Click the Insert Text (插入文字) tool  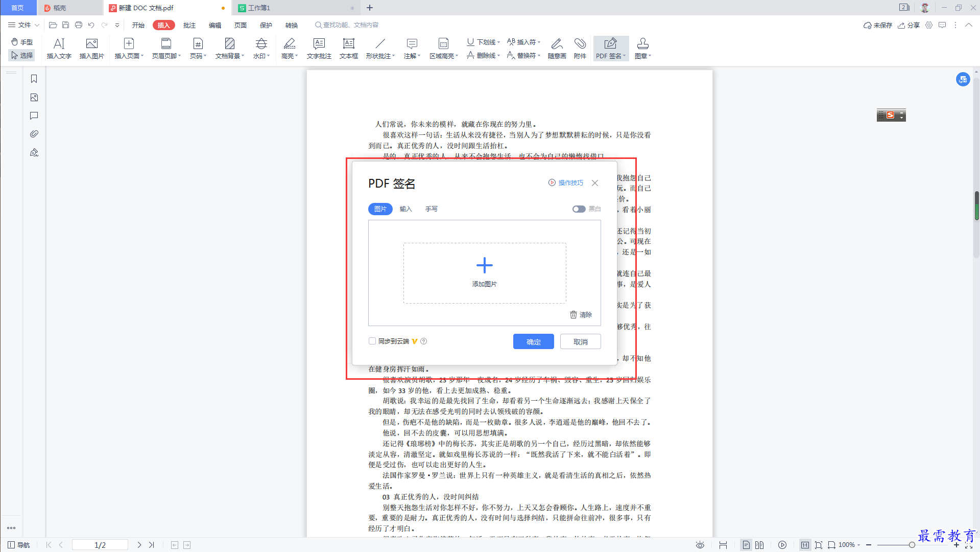point(59,49)
